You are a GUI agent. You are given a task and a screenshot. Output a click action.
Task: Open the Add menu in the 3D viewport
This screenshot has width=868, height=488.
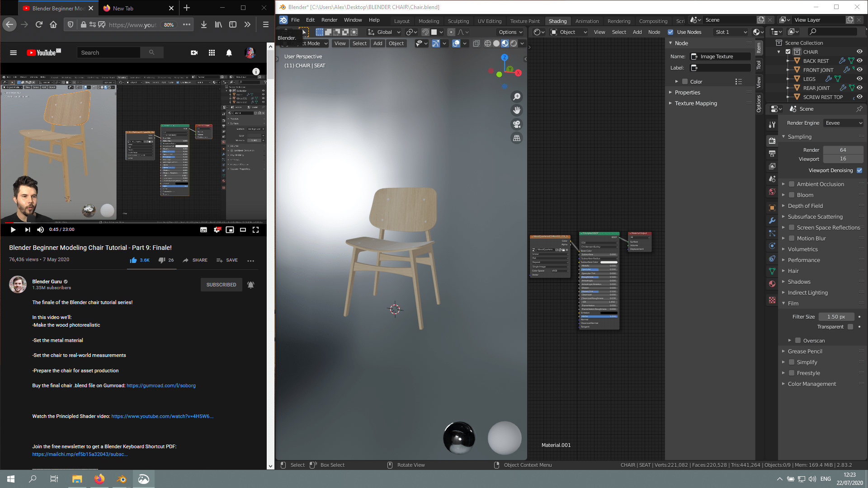[377, 43]
